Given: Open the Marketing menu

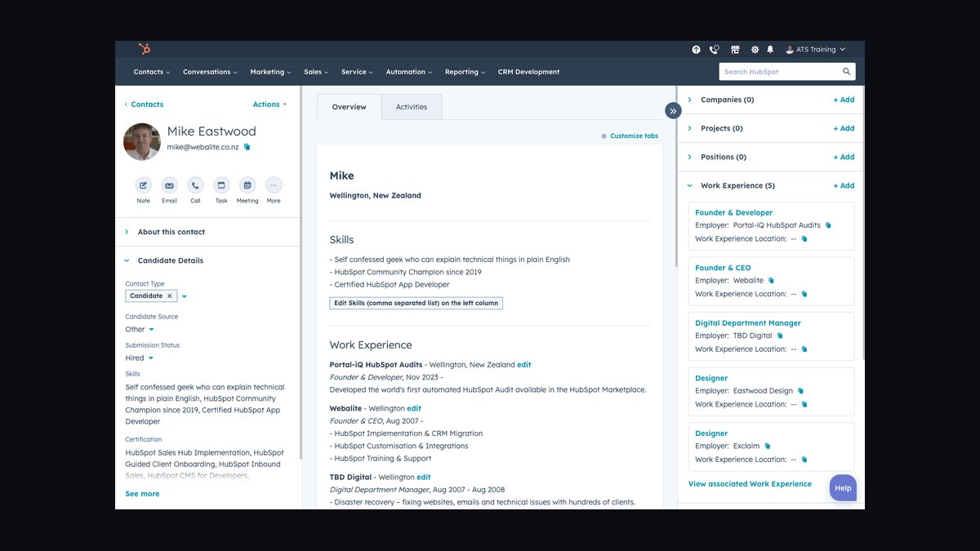Looking at the screenshot, I should tap(270, 72).
